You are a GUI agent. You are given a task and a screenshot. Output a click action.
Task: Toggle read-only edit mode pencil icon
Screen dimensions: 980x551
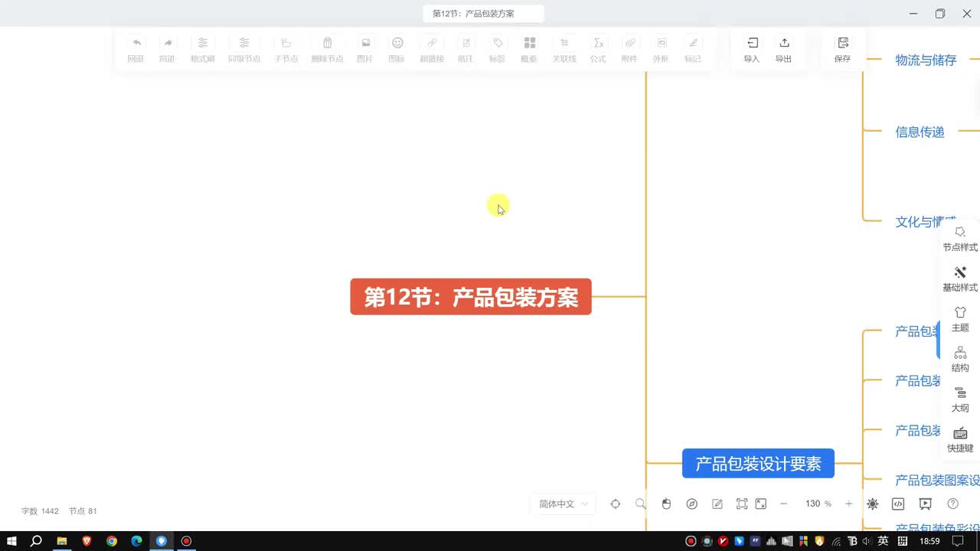point(717,504)
